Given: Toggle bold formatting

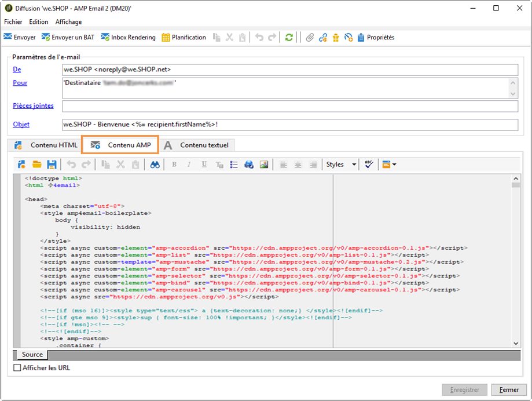Looking at the screenshot, I should [x=174, y=165].
